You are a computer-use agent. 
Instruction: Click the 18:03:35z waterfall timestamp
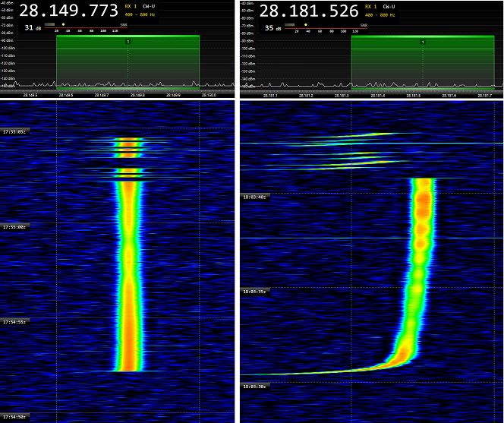[254, 291]
